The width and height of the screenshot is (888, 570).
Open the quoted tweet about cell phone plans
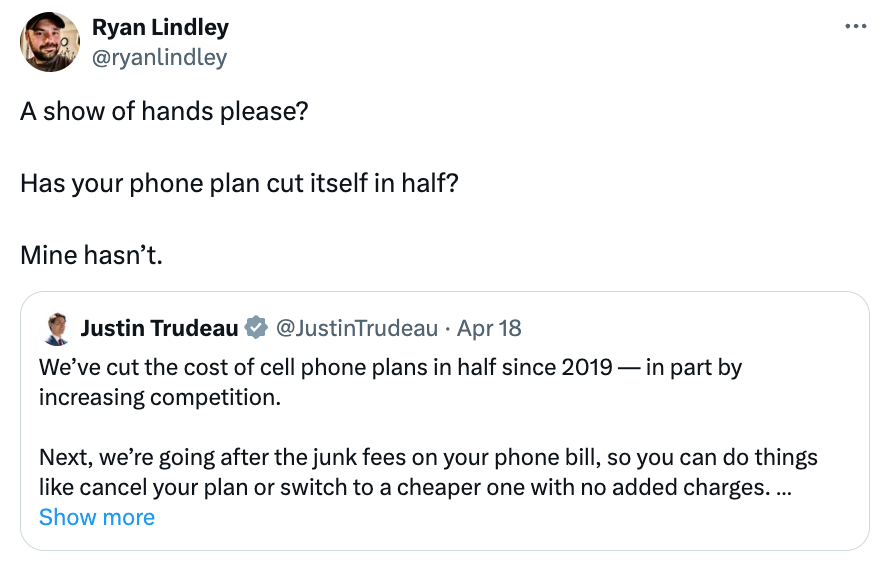445,421
